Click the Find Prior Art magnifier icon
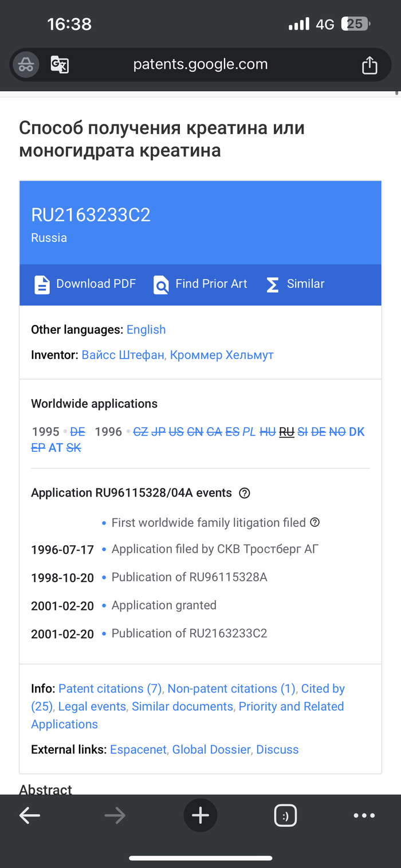This screenshot has width=401, height=868. [x=161, y=284]
